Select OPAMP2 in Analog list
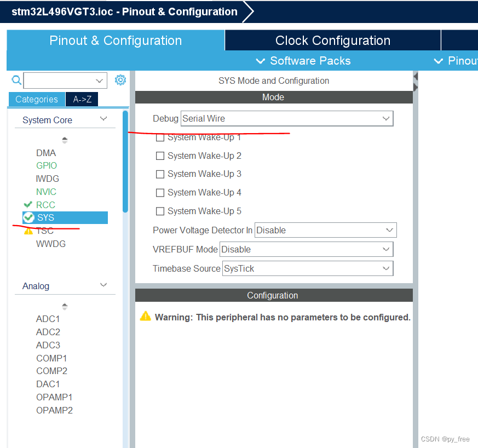This screenshot has width=478, height=448. [54, 411]
